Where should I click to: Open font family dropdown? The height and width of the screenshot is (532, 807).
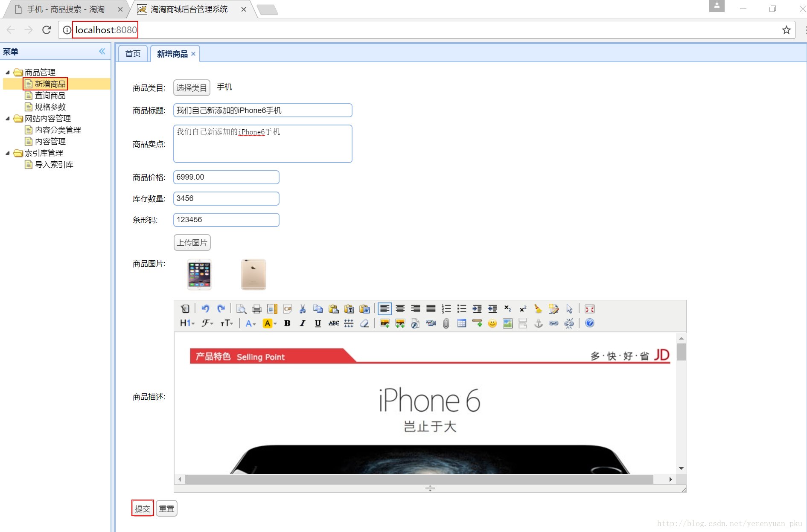208,323
